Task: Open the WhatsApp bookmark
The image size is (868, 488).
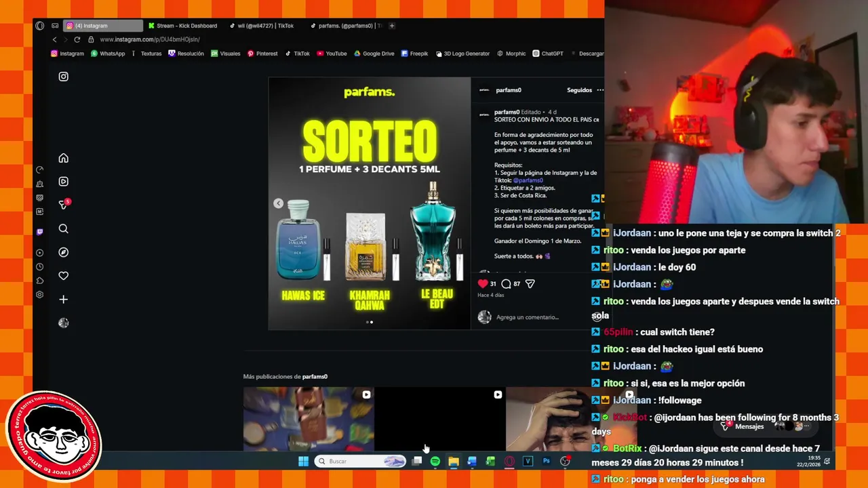Action: [x=108, y=54]
